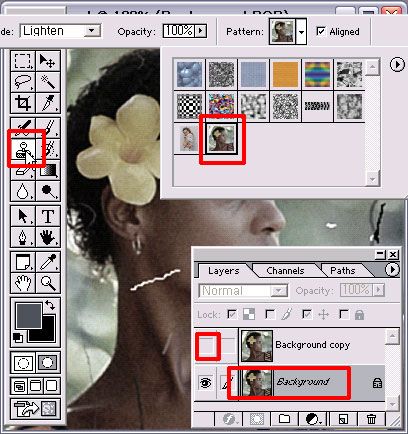This screenshot has width=408, height=434.
Task: Open the options bar Opacity slider arrow
Action: pyautogui.click(x=201, y=31)
